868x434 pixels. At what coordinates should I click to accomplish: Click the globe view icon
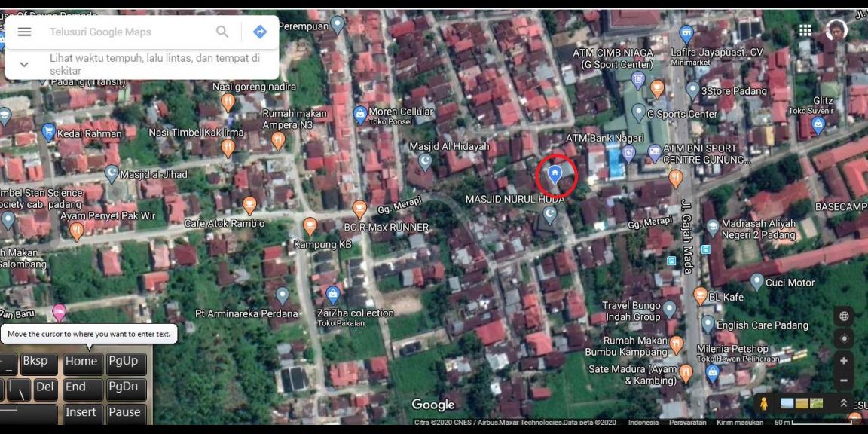[x=844, y=316]
